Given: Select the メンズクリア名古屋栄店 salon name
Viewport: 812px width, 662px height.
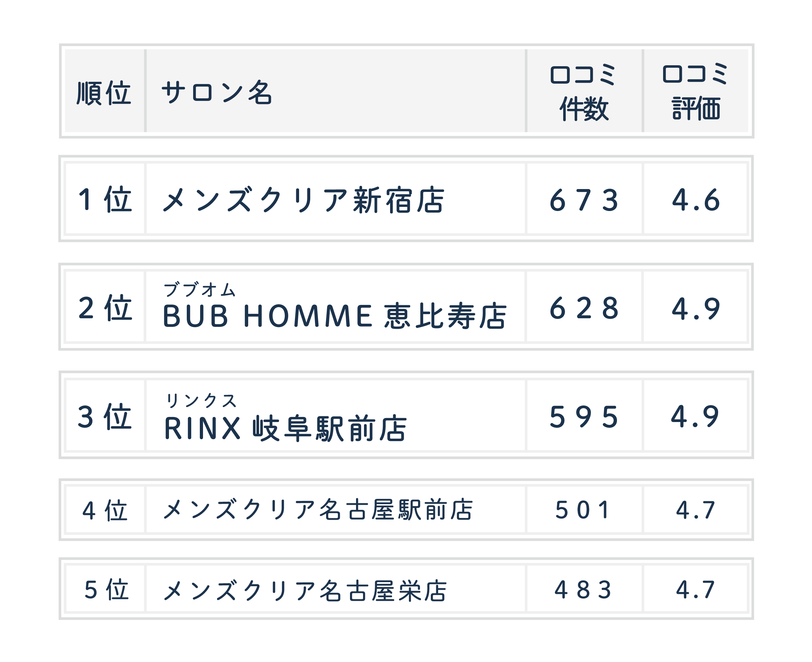Looking at the screenshot, I should click(x=304, y=590).
